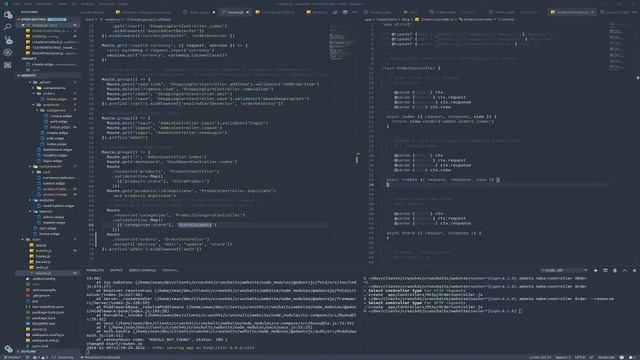The image size is (640, 360).
Task: Collapse the categories folder
Action: pyautogui.click(x=56, y=110)
